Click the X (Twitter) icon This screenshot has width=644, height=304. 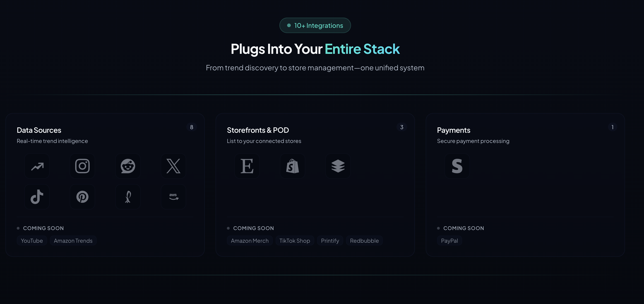click(173, 166)
